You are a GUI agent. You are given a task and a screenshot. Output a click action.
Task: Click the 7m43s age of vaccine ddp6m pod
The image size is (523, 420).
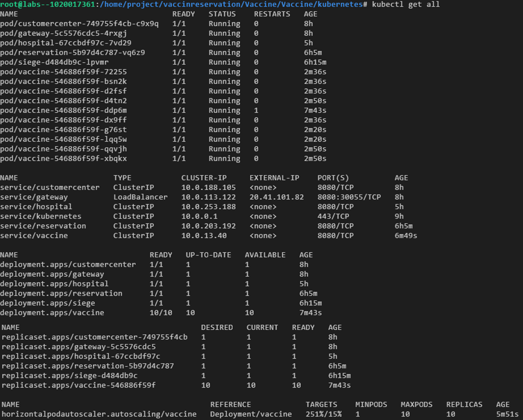[315, 111]
